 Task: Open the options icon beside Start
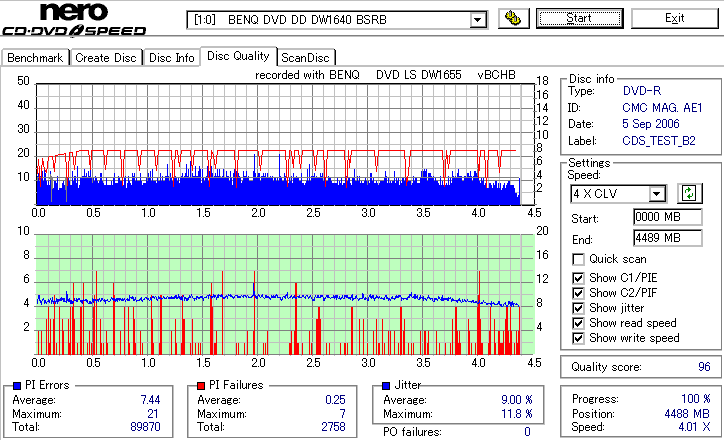tap(513, 18)
